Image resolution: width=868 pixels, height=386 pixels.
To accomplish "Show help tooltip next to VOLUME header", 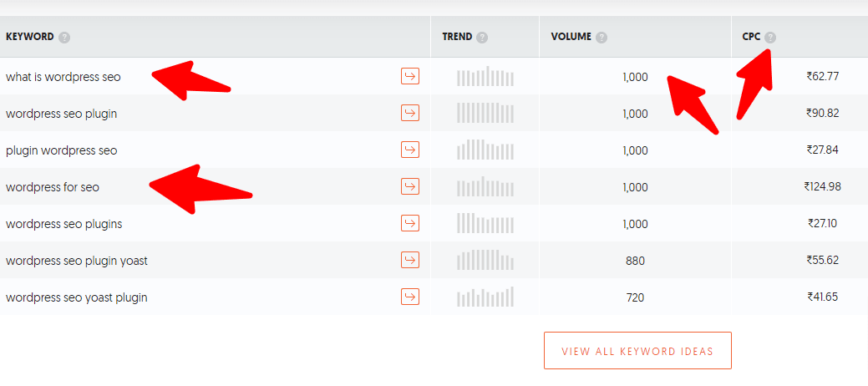I will pyautogui.click(x=602, y=38).
